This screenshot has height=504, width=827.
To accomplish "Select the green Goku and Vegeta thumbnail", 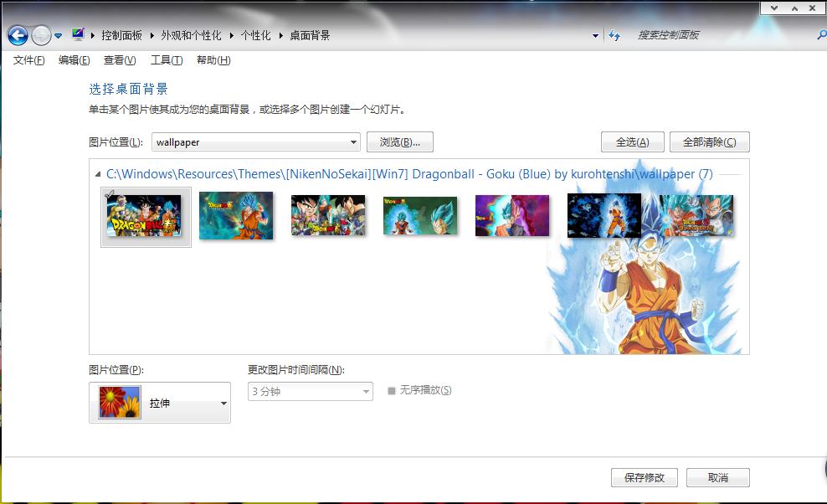I will pos(420,215).
